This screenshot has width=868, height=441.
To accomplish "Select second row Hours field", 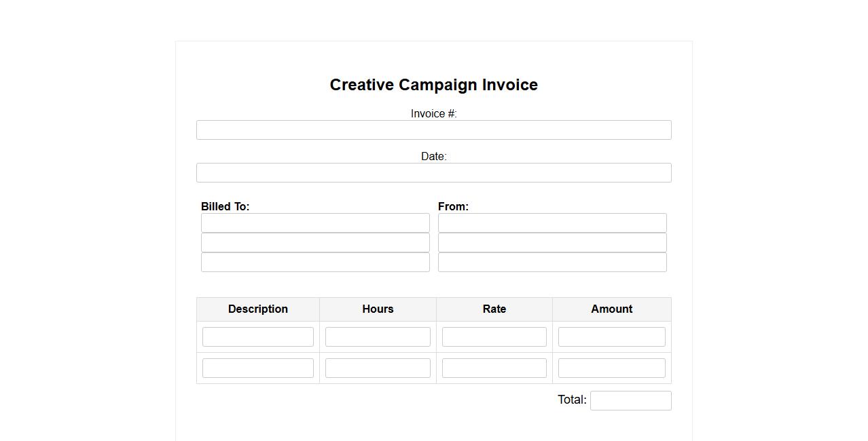I will [378, 368].
